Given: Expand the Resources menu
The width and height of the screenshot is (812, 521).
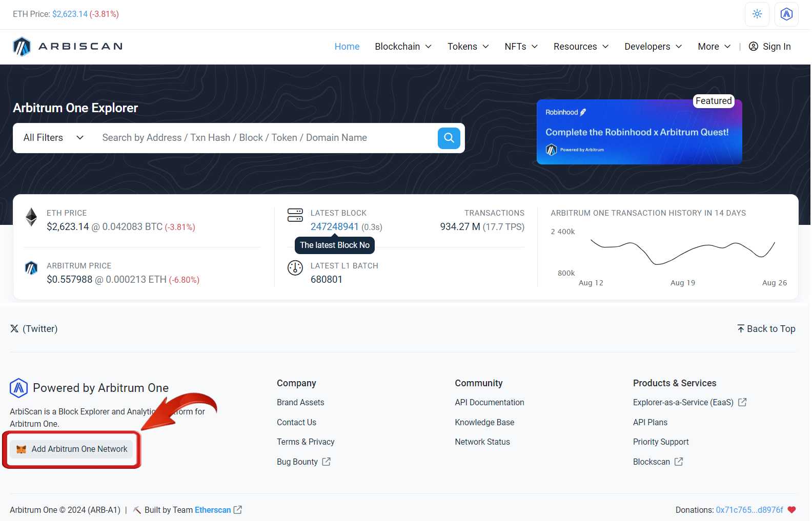Looking at the screenshot, I should [581, 47].
